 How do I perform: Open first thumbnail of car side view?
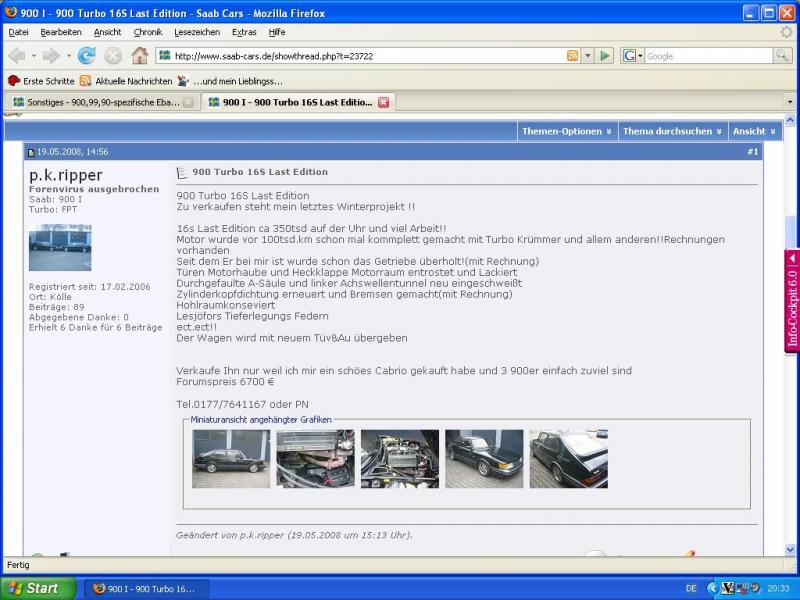coord(231,459)
